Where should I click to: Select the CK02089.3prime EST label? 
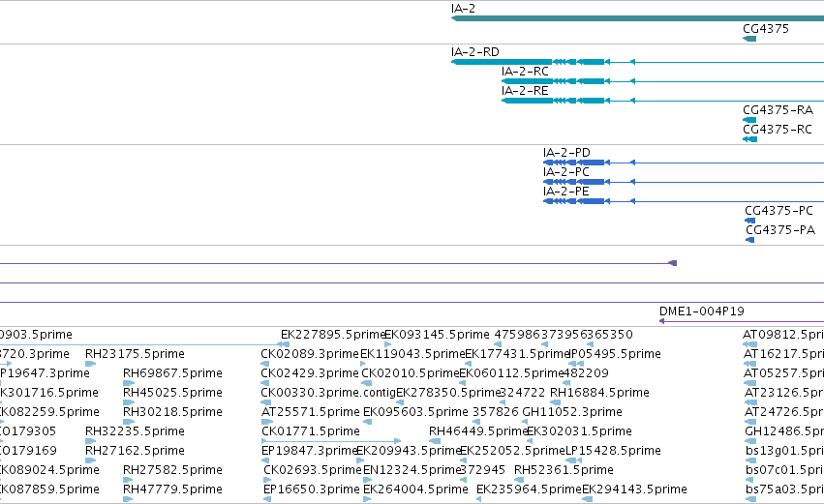[310, 354]
